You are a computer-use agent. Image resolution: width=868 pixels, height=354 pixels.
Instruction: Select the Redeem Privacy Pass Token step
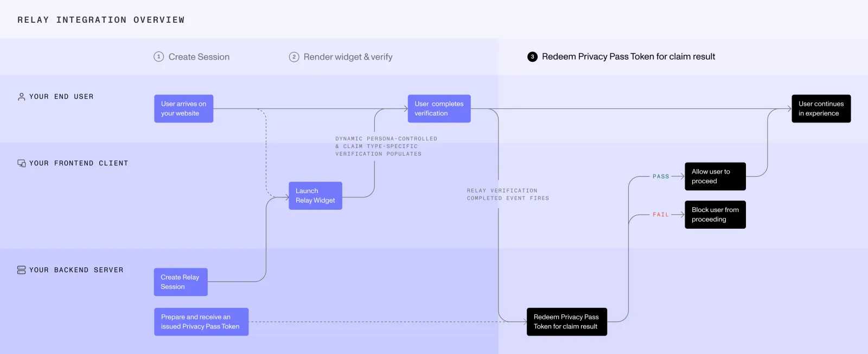pos(621,56)
